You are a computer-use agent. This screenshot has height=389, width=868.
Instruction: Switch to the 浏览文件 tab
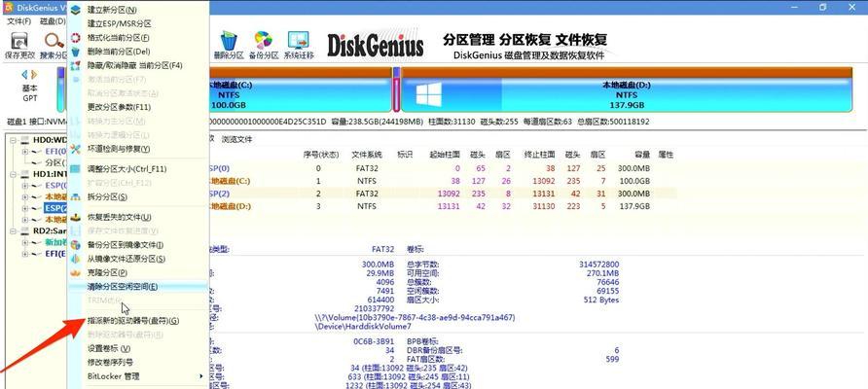236,139
